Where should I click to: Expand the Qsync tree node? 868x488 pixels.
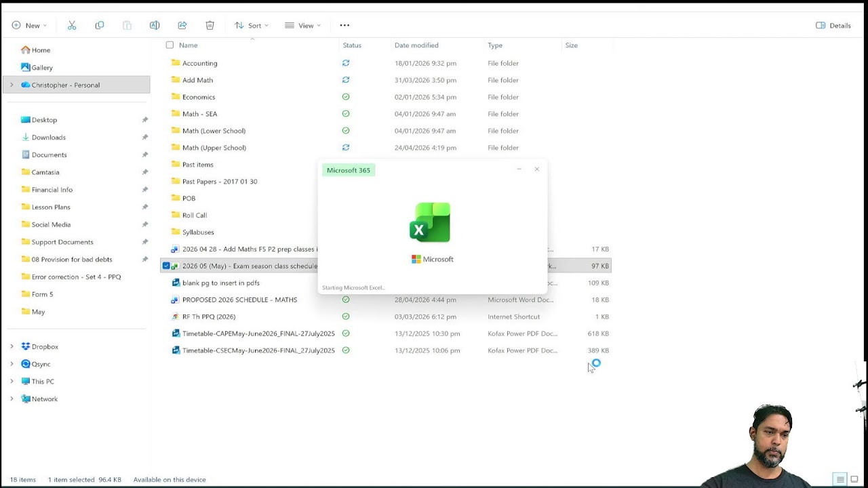(12, 364)
